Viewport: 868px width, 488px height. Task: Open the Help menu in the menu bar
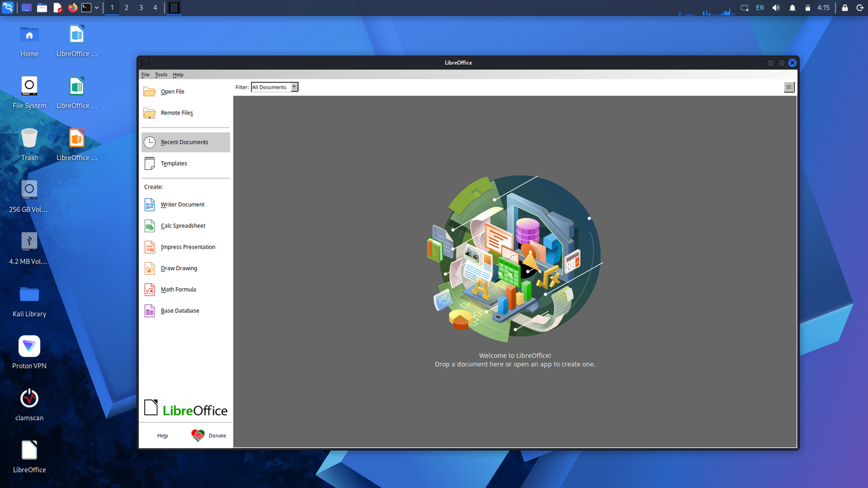[178, 74]
